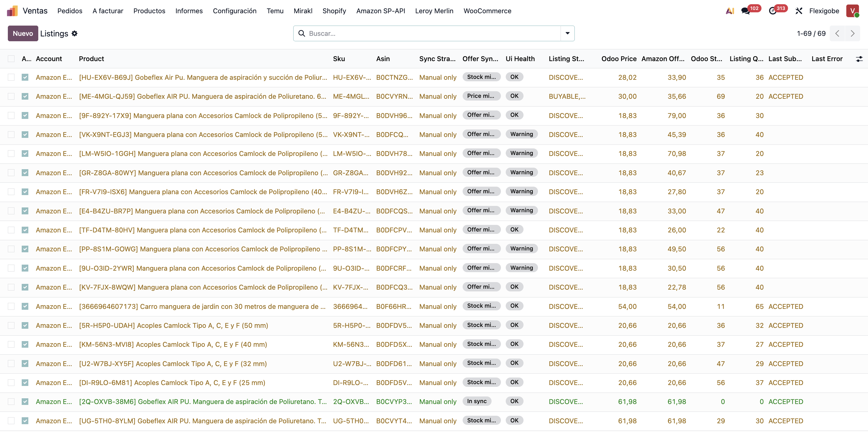Click the search magnifier icon
This screenshot has height=432, width=868.
[302, 33]
